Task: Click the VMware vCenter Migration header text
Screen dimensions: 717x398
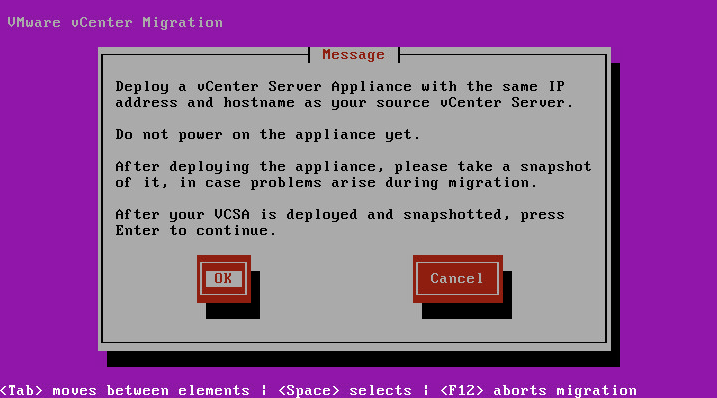Action: click(115, 22)
